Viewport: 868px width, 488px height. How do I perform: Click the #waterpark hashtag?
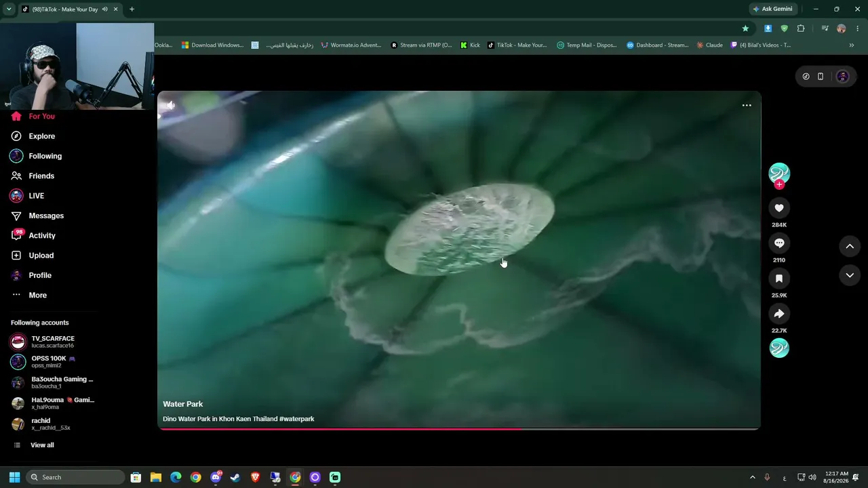pos(297,419)
